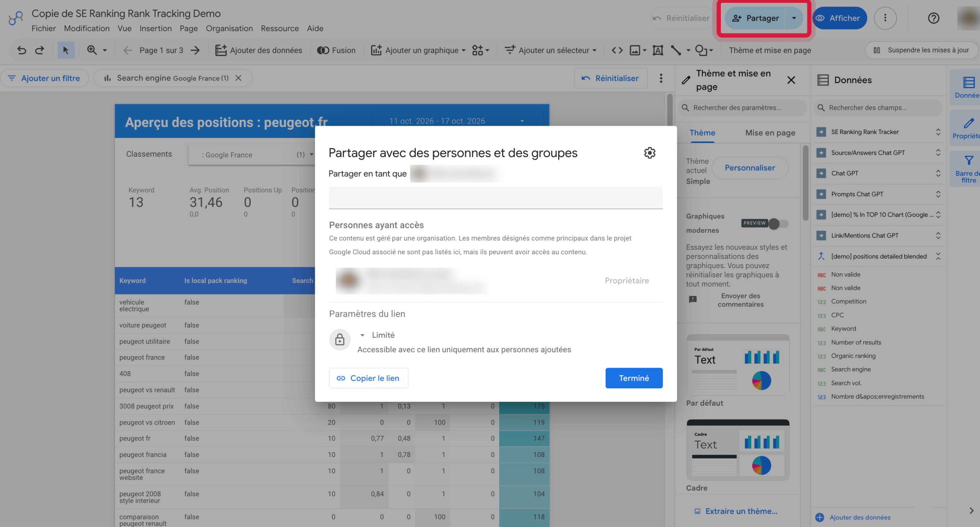Open zoom level dropdown
This screenshot has width=980, height=527.
[x=104, y=50]
